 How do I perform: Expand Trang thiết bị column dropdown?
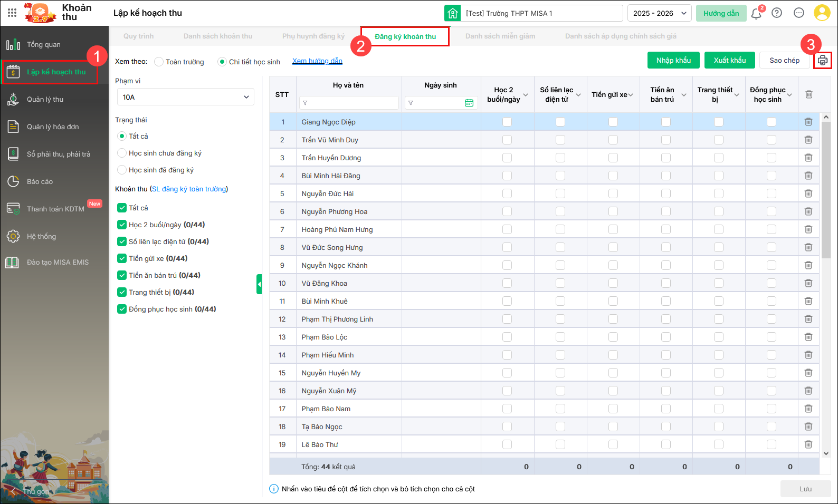(x=737, y=95)
